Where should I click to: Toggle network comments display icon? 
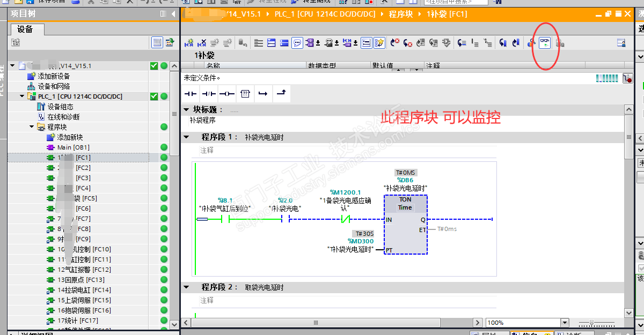(367, 43)
